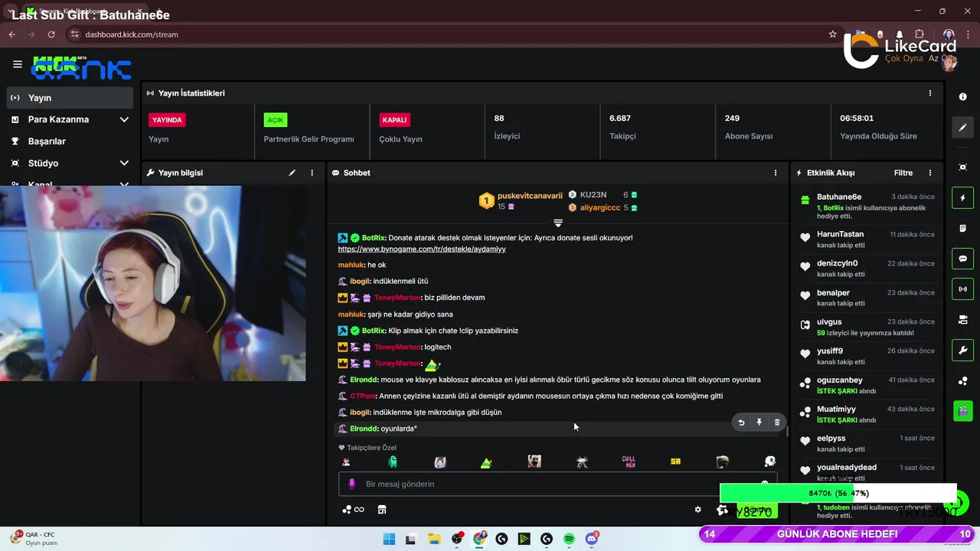
Task: Click the channel points infinity icon
Action: click(353, 510)
